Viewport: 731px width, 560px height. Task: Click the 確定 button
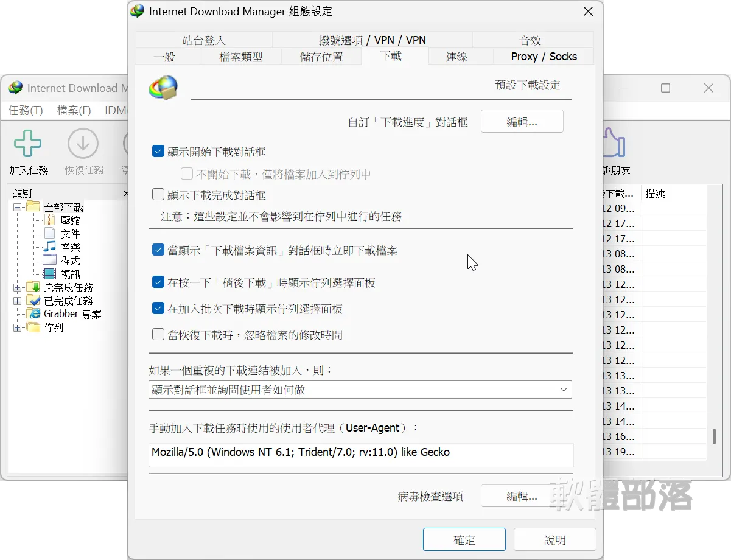coord(464,540)
